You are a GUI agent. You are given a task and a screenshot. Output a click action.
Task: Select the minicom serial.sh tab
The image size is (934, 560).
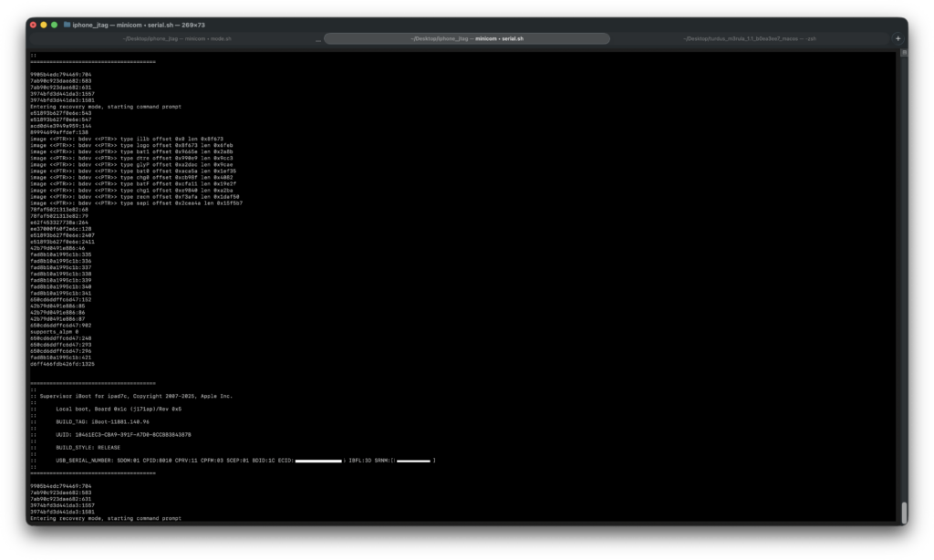pos(467,38)
